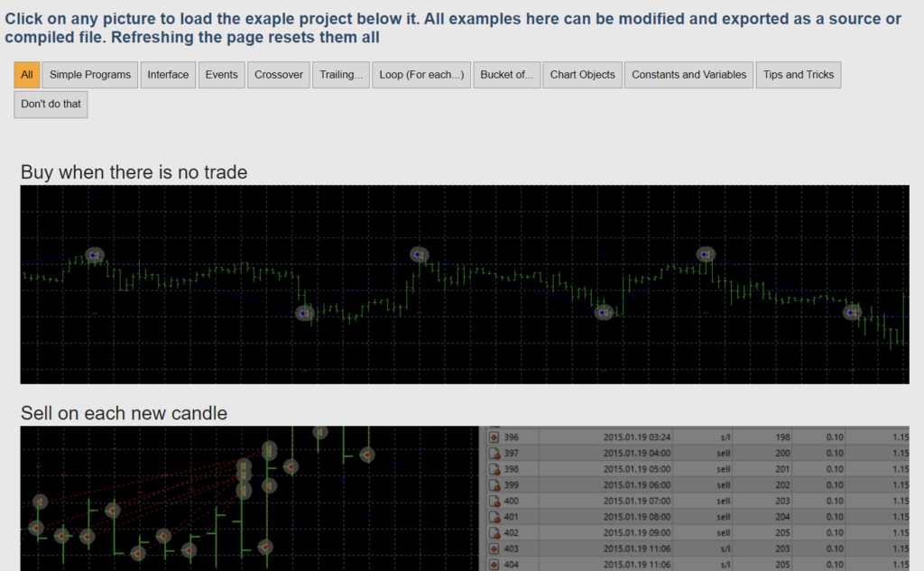Open the Simple Programs category
924x571 pixels.
pos(90,75)
